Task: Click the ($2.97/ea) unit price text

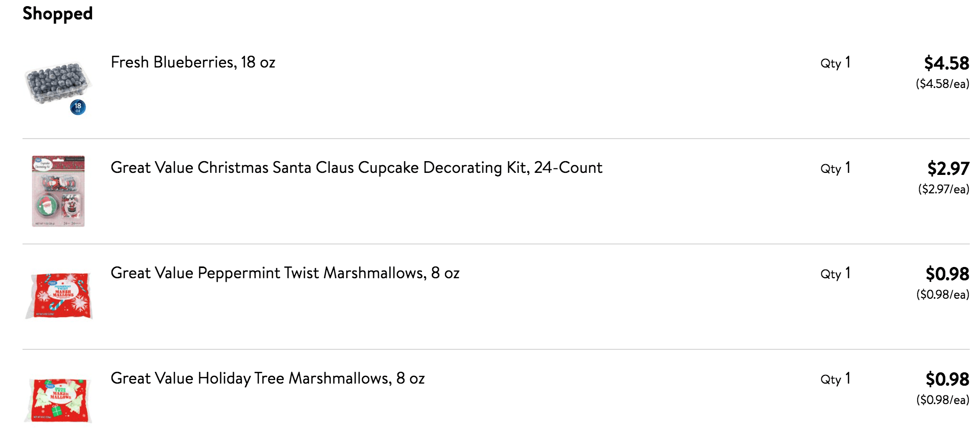Action: 944,189
